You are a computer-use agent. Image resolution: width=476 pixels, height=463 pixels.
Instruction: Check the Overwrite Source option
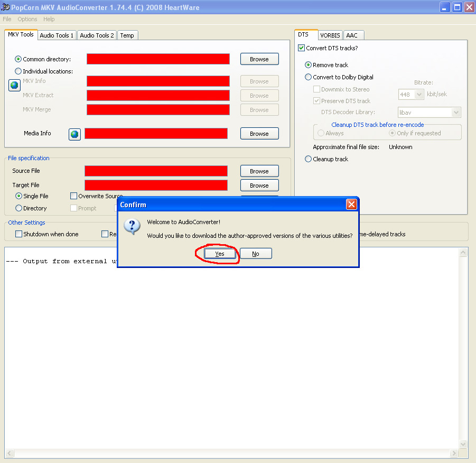click(x=74, y=196)
